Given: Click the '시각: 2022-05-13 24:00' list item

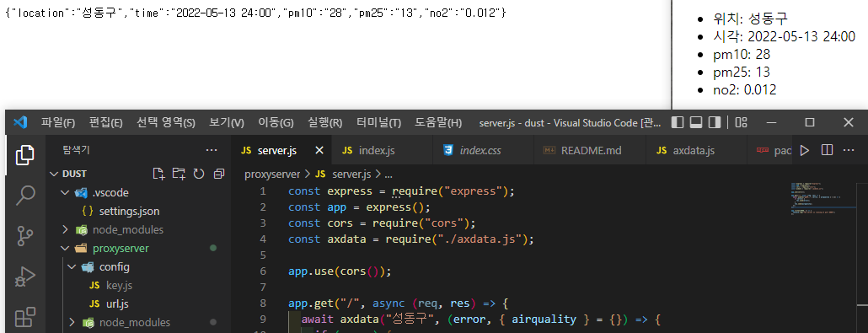Looking at the screenshot, I should pos(784,36).
